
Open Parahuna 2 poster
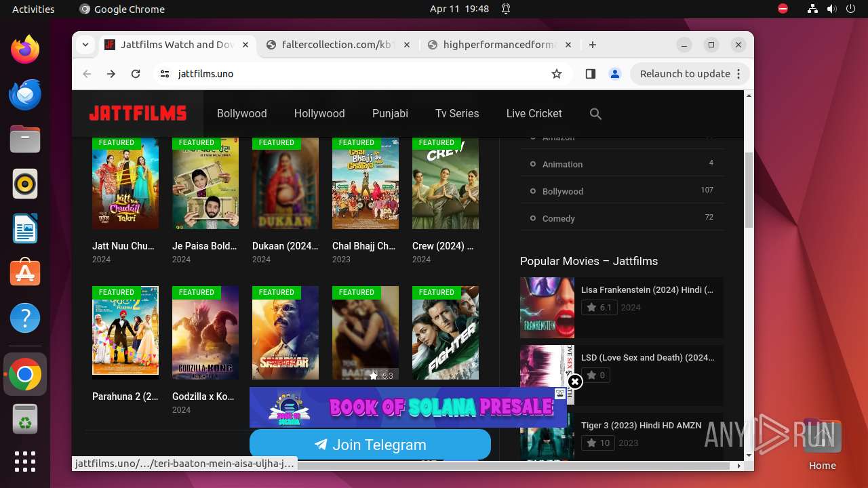click(125, 332)
